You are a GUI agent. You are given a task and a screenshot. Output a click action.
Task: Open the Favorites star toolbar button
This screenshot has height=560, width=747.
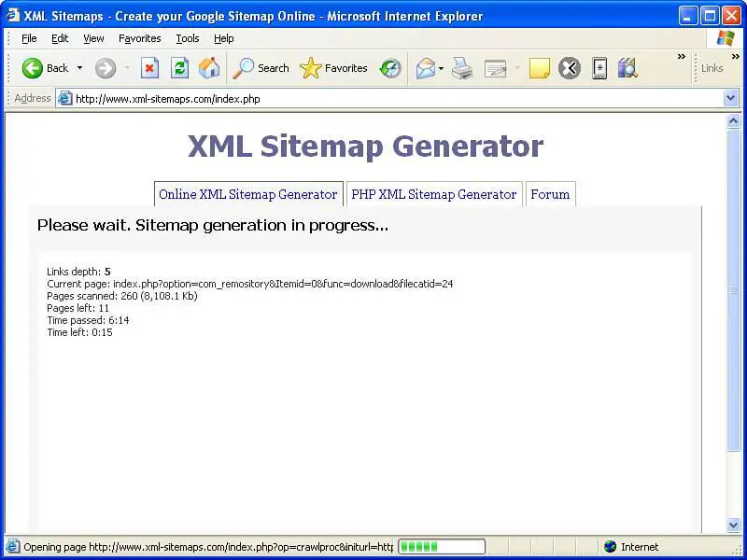[x=333, y=68]
